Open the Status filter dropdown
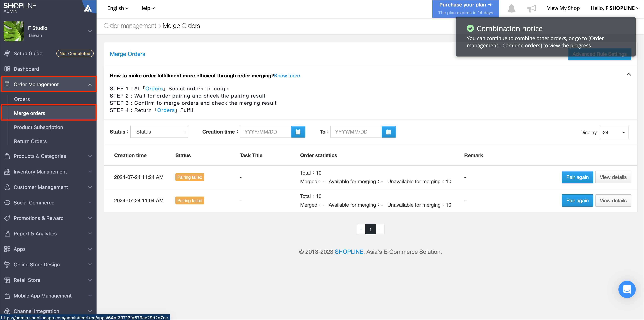 tap(159, 132)
